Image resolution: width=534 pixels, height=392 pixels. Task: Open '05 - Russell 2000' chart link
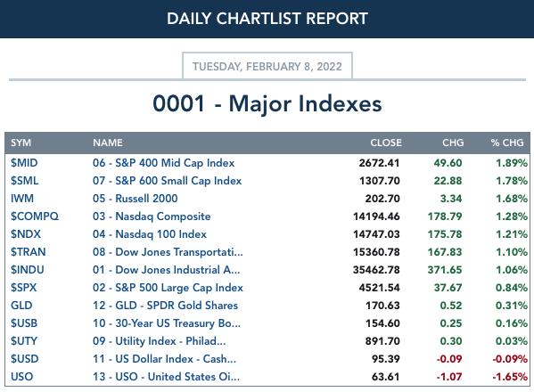135,199
